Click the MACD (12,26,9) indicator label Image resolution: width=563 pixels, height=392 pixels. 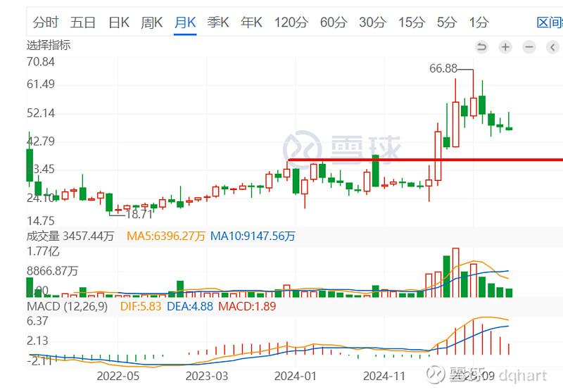pyautogui.click(x=67, y=307)
